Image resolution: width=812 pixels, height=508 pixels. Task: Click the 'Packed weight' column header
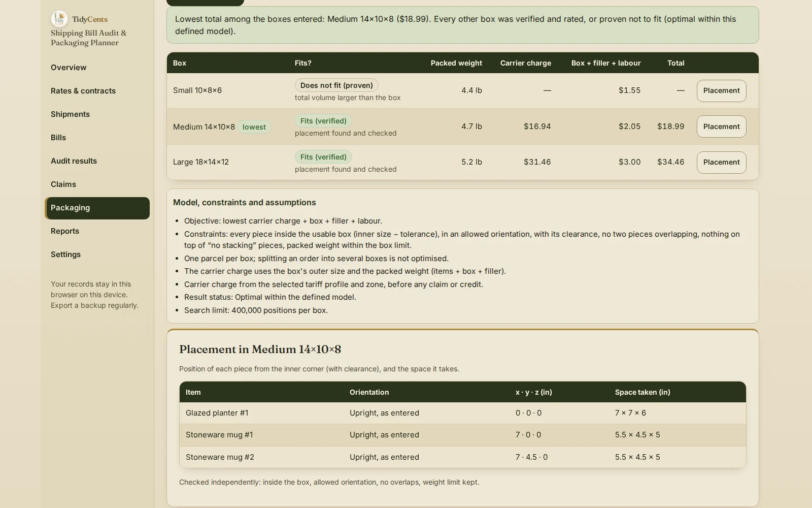(x=456, y=63)
